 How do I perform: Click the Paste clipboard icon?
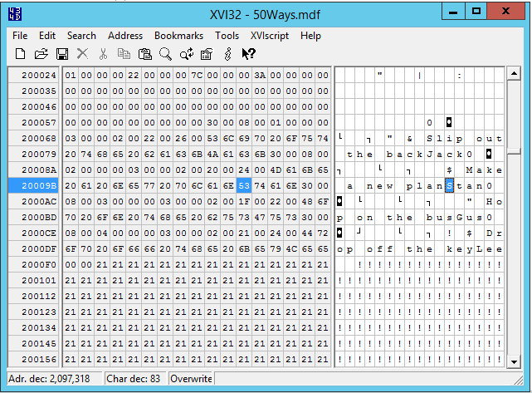tap(145, 54)
